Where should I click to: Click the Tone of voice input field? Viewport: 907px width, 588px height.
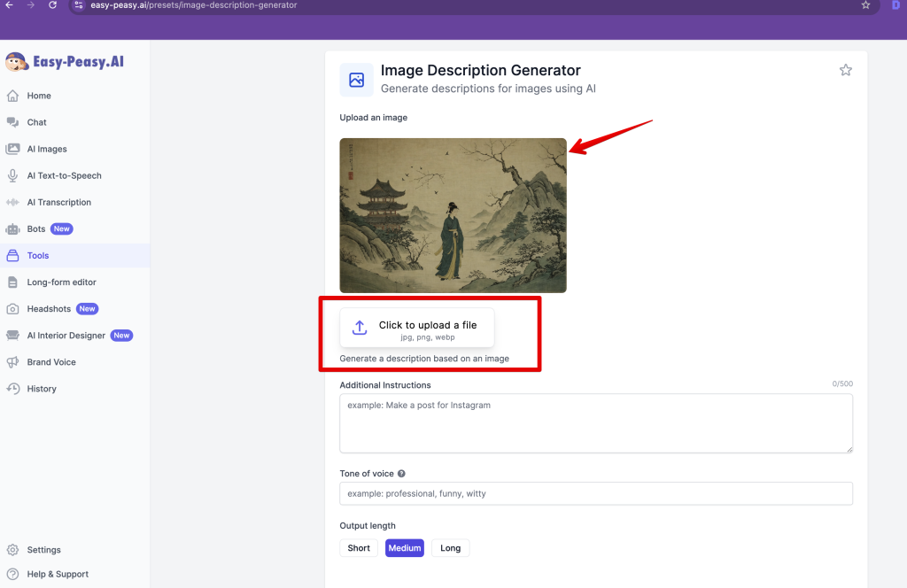(595, 493)
